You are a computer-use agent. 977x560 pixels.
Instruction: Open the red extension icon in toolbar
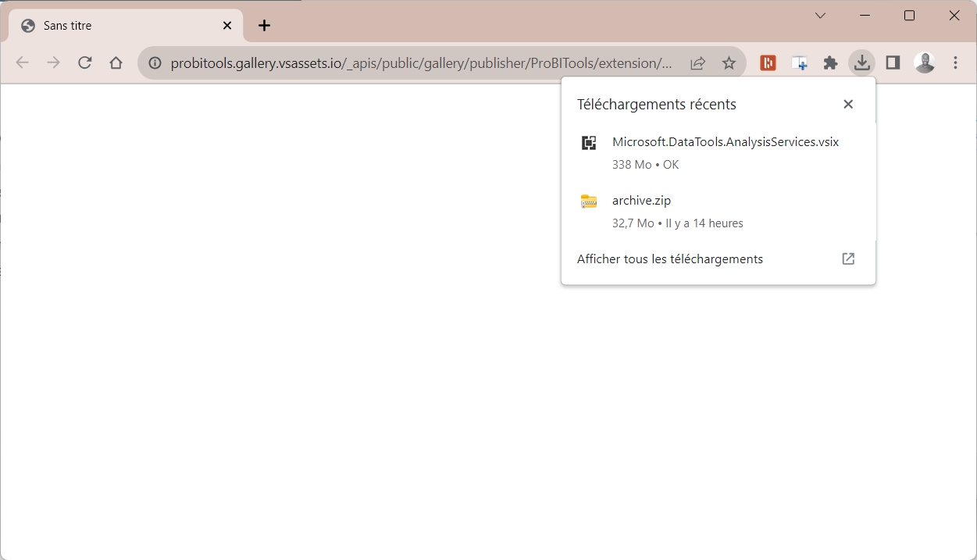(x=768, y=63)
